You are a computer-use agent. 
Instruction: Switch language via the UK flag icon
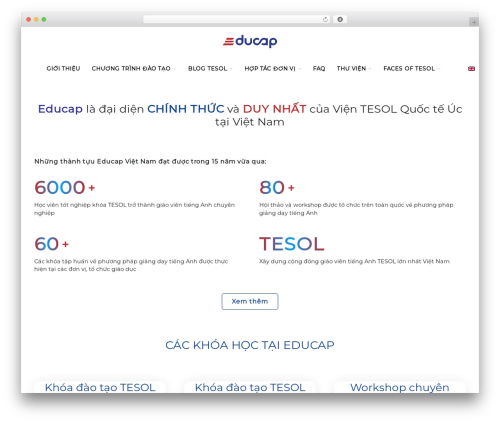click(x=471, y=69)
